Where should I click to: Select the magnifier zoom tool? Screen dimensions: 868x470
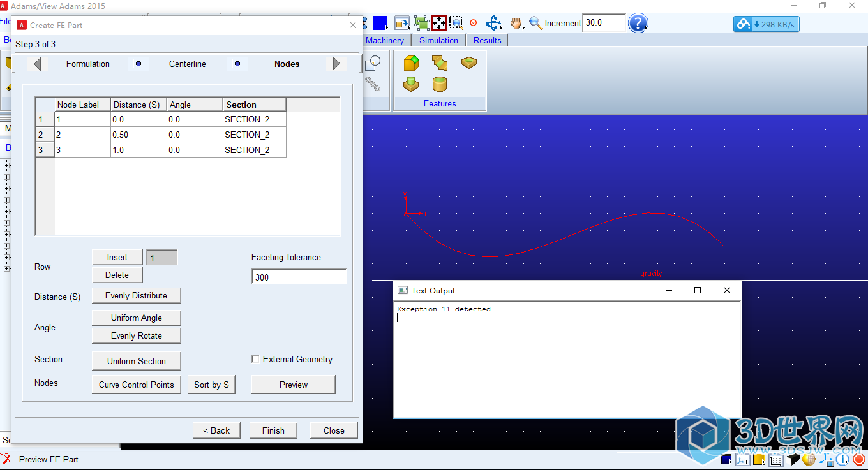coord(535,23)
